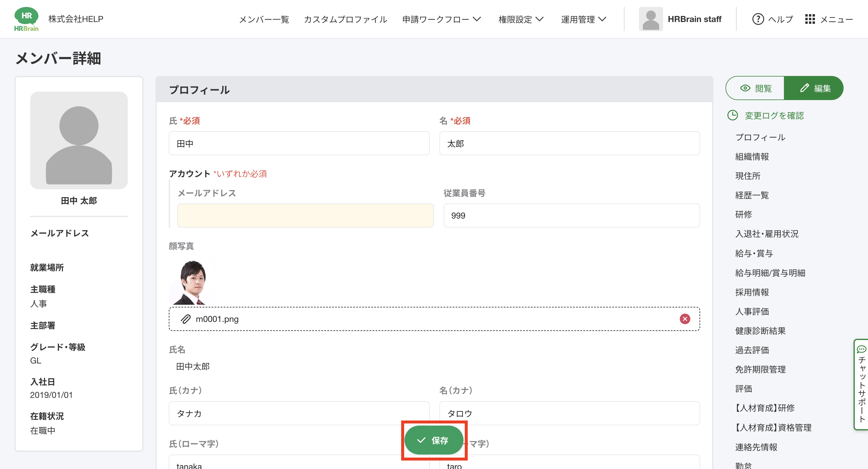Switch to 閲覧 view mode

(x=755, y=88)
